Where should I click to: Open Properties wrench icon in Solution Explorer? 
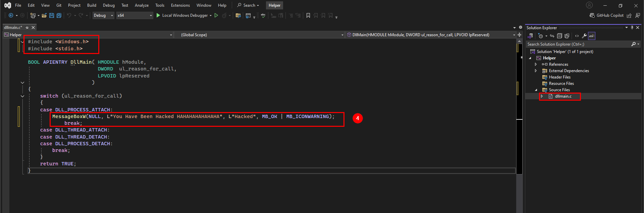click(x=584, y=36)
